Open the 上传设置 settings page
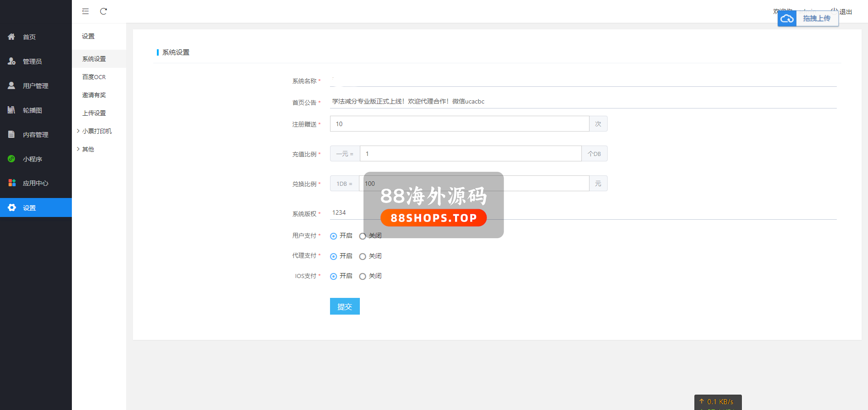Viewport: 868px width, 410px height. tap(94, 113)
